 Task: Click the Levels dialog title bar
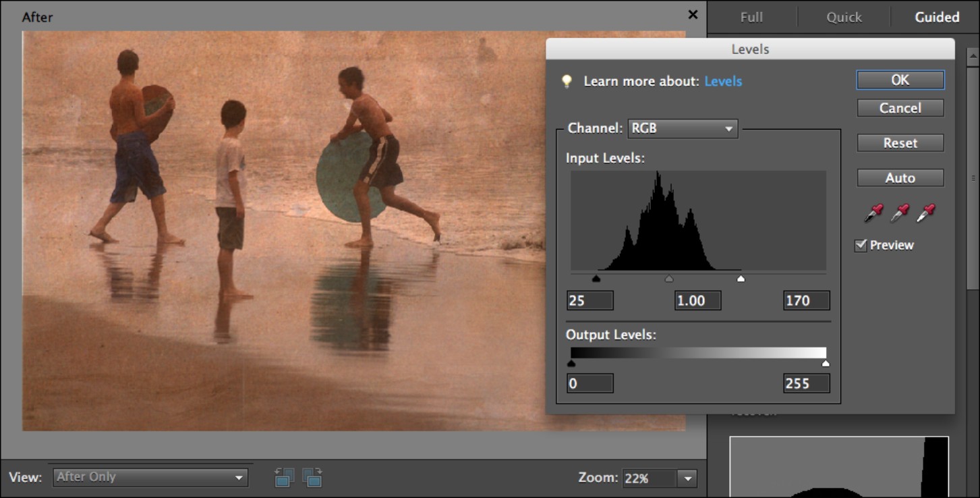pos(750,49)
